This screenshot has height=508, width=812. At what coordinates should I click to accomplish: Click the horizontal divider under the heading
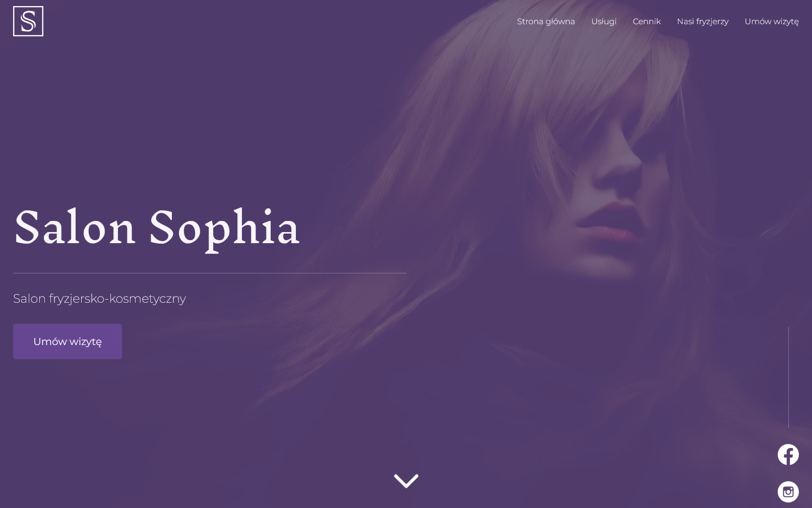210,273
